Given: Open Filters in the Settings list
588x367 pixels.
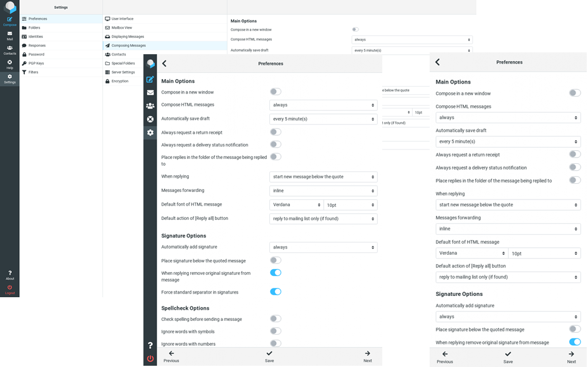Looking at the screenshot, I should pyautogui.click(x=33, y=72).
